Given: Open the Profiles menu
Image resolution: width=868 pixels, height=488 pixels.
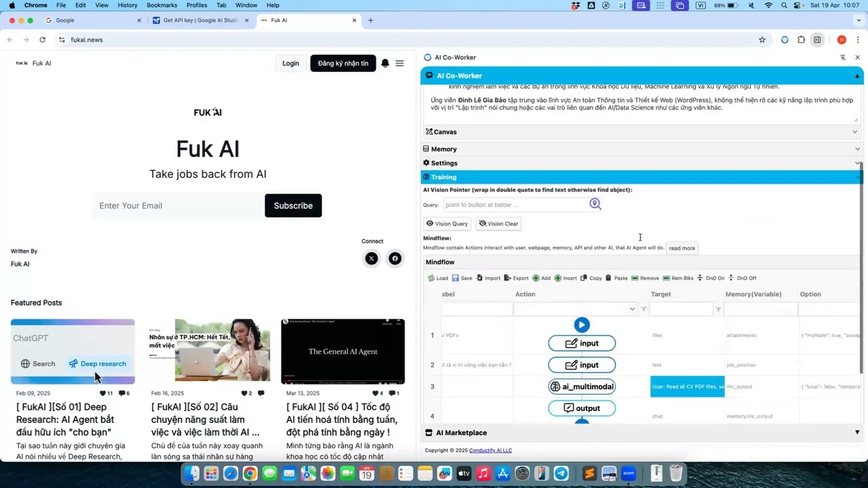Looking at the screenshot, I should tap(197, 5).
